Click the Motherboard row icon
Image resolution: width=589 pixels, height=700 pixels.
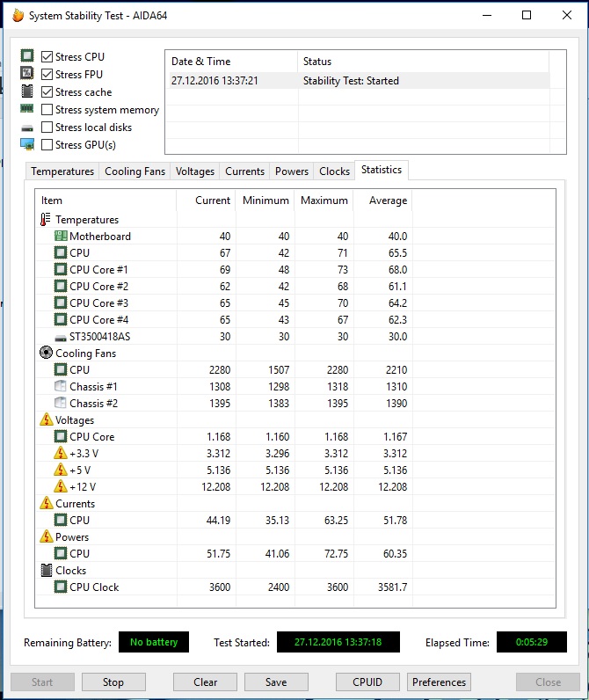pyautogui.click(x=61, y=237)
